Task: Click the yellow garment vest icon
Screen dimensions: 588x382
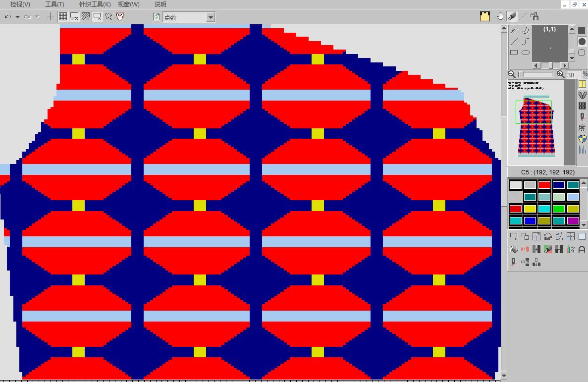Action: click(x=485, y=16)
